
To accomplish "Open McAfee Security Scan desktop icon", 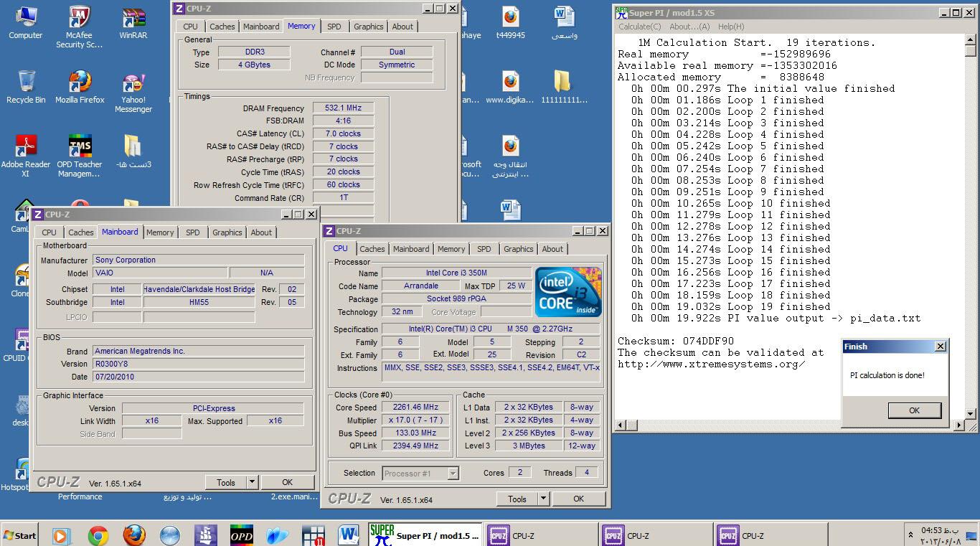I will 80,27.
